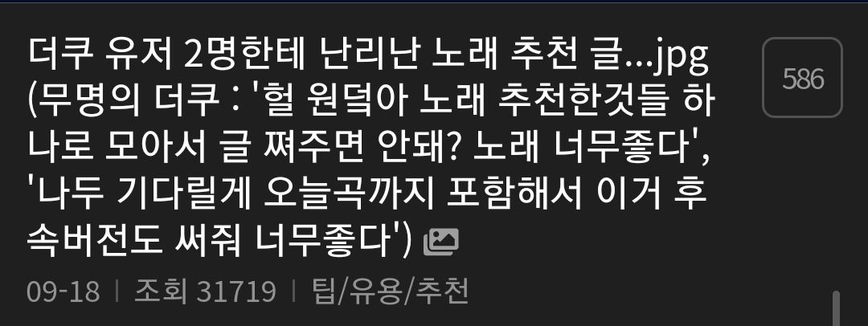Click the word '추천' in the category tag
The width and height of the screenshot is (868, 326).
442,291
